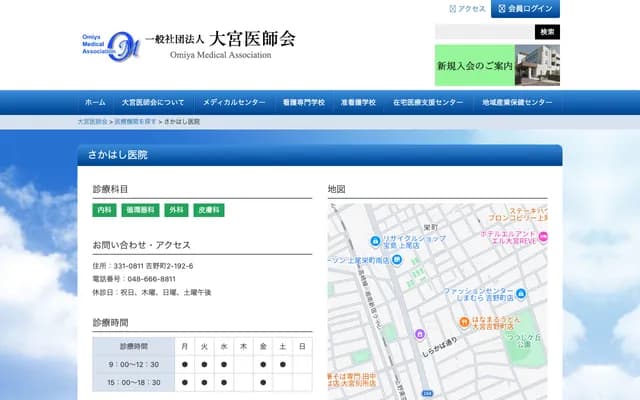Click the ローソン上尾栄町南店 store marker
The image size is (640, 400).
click(397, 260)
